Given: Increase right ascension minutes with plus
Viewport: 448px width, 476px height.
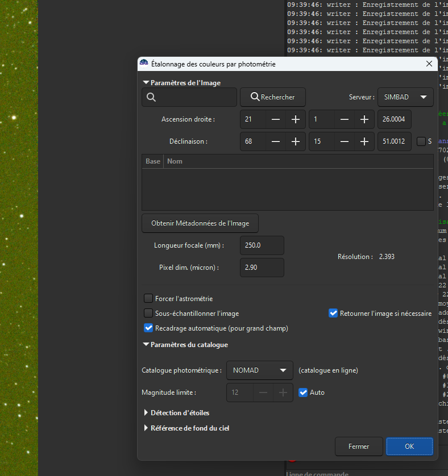Looking at the screenshot, I should pos(364,120).
